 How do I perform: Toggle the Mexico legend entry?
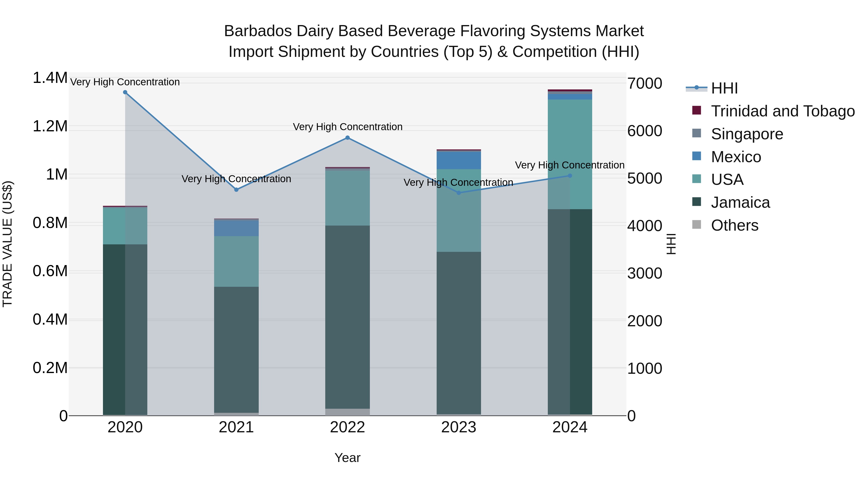tap(726, 157)
